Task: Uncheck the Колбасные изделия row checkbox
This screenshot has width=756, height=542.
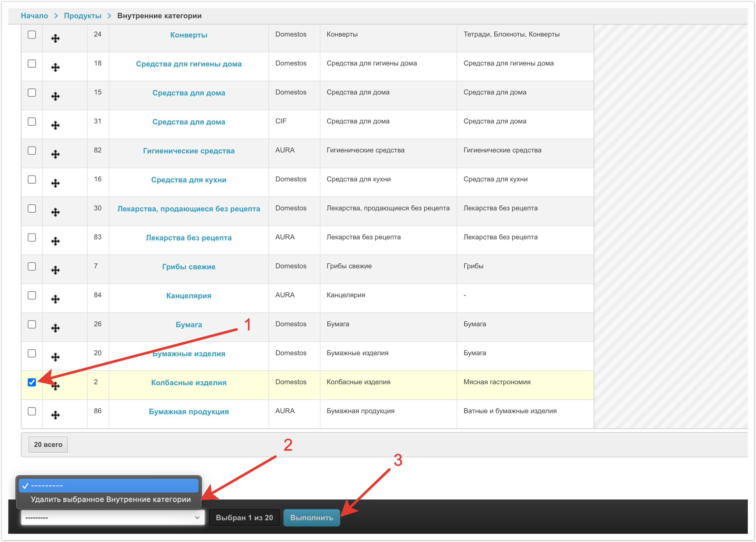Action: (x=32, y=382)
